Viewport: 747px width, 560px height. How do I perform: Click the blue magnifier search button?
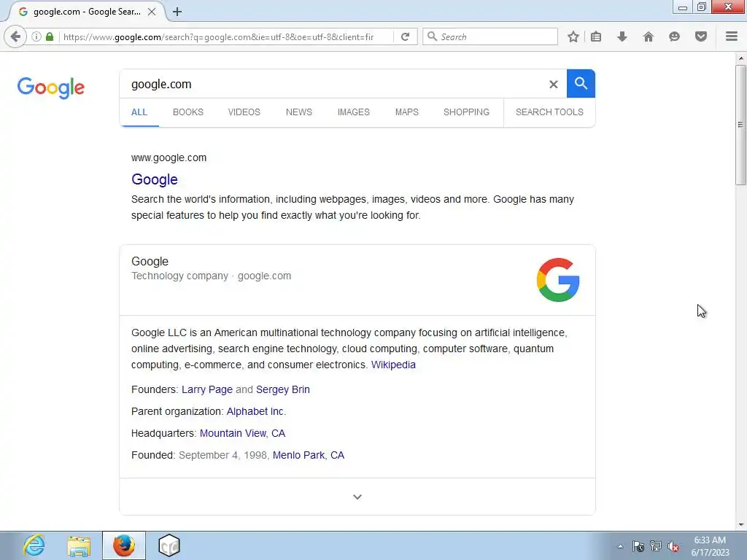tap(581, 83)
